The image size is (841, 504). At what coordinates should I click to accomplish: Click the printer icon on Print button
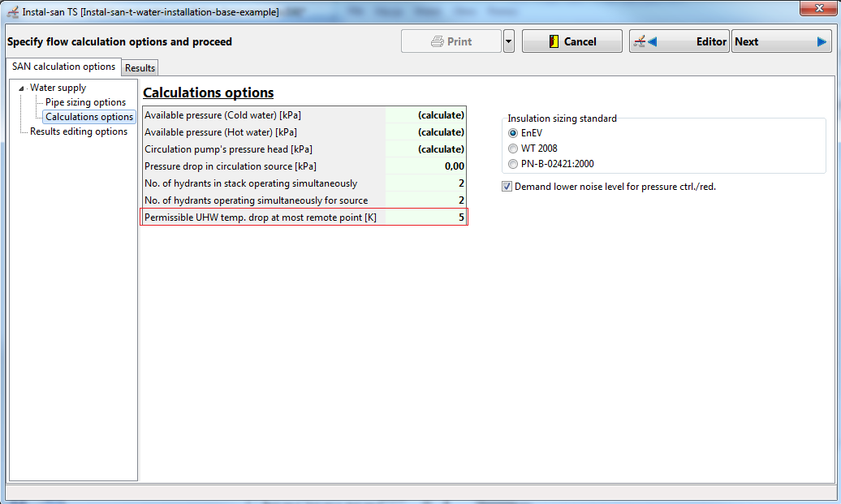437,41
